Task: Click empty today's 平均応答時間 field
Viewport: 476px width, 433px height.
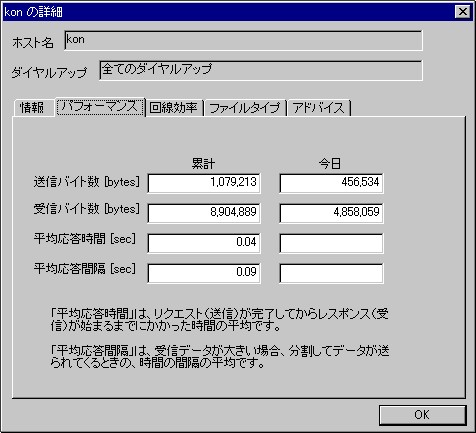Action: tap(331, 243)
